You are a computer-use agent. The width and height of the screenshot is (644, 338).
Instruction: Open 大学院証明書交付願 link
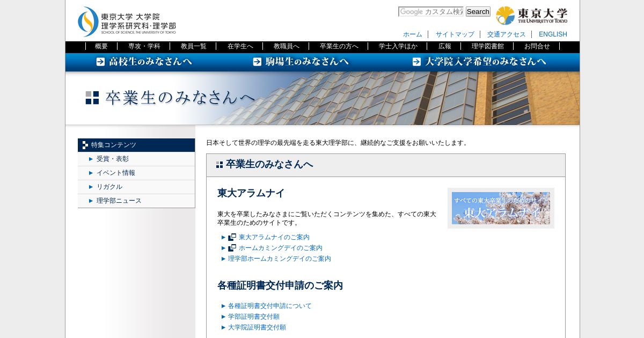coord(257,327)
